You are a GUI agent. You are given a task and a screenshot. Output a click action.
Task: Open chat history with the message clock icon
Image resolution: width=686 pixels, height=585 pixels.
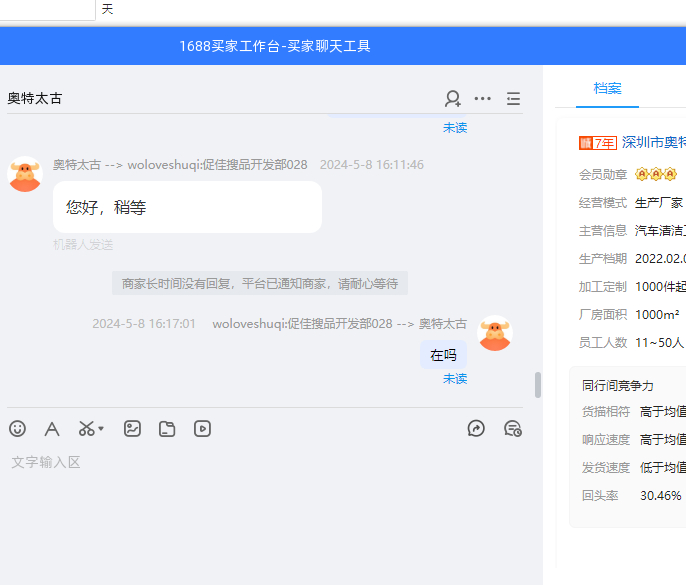pyautogui.click(x=513, y=429)
